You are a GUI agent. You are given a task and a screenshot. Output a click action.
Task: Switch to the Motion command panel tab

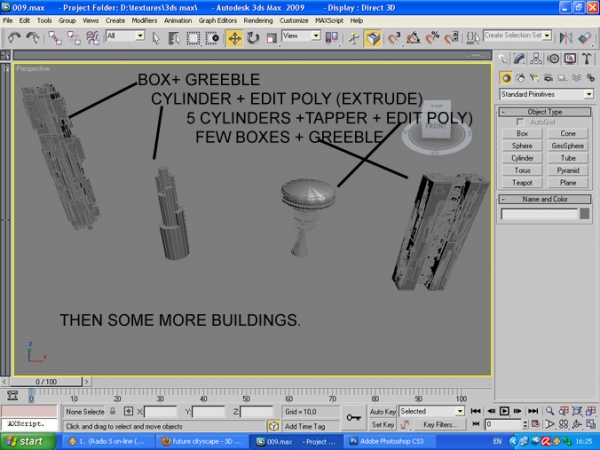(x=553, y=59)
